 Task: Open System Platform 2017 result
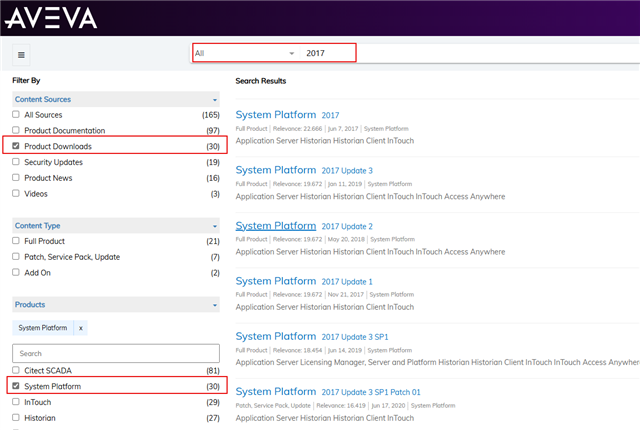pos(287,115)
